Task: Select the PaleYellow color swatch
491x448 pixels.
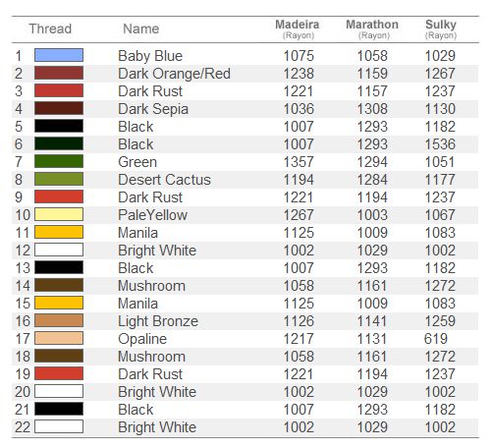Action: point(59,214)
